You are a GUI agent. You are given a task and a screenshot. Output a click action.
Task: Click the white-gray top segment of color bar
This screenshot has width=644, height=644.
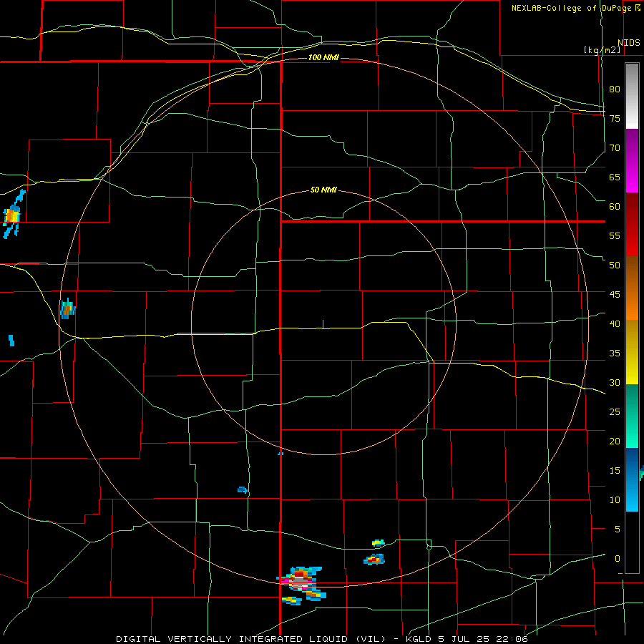[632, 96]
